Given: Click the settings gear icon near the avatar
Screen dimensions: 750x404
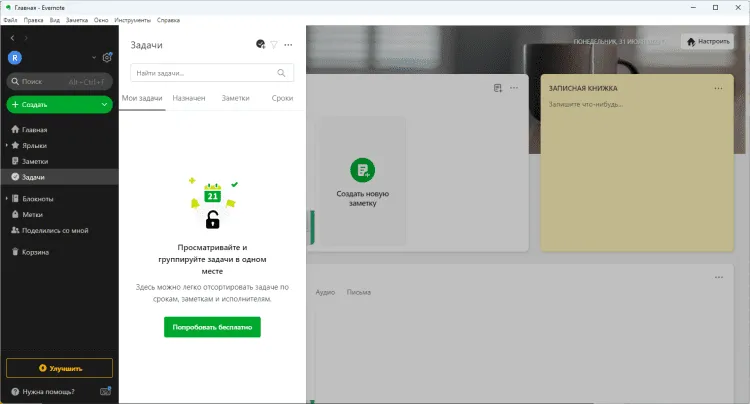Looking at the screenshot, I should click(x=107, y=59).
